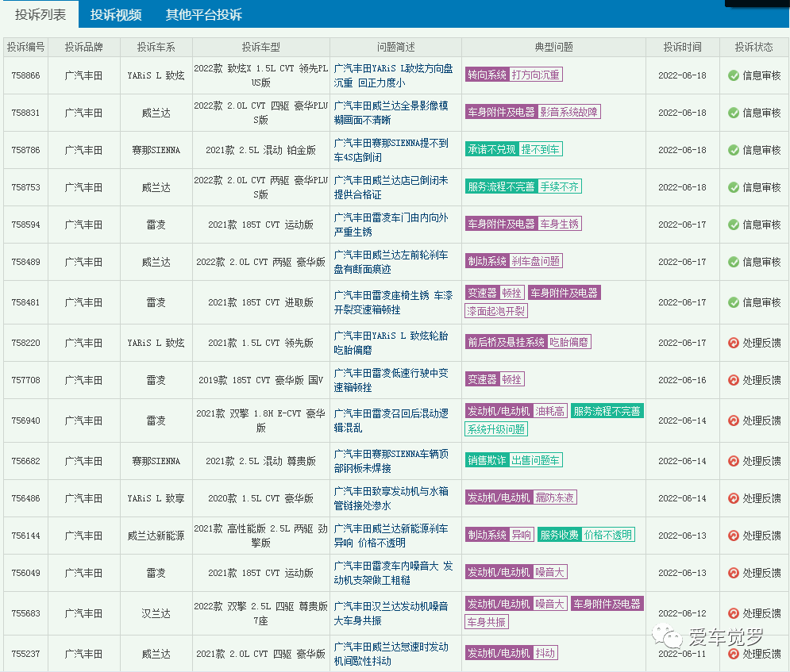The width and height of the screenshot is (790, 672).
Task: Click red feedback icon in row 758220
Action: [x=734, y=343]
